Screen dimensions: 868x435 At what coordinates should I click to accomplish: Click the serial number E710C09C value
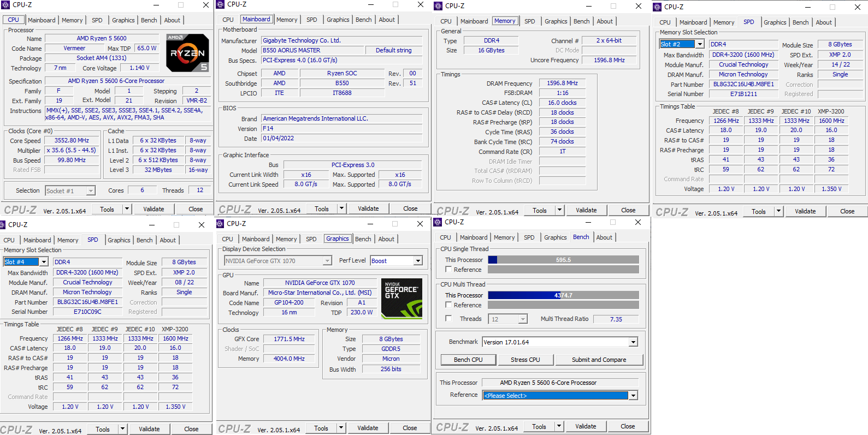click(87, 312)
